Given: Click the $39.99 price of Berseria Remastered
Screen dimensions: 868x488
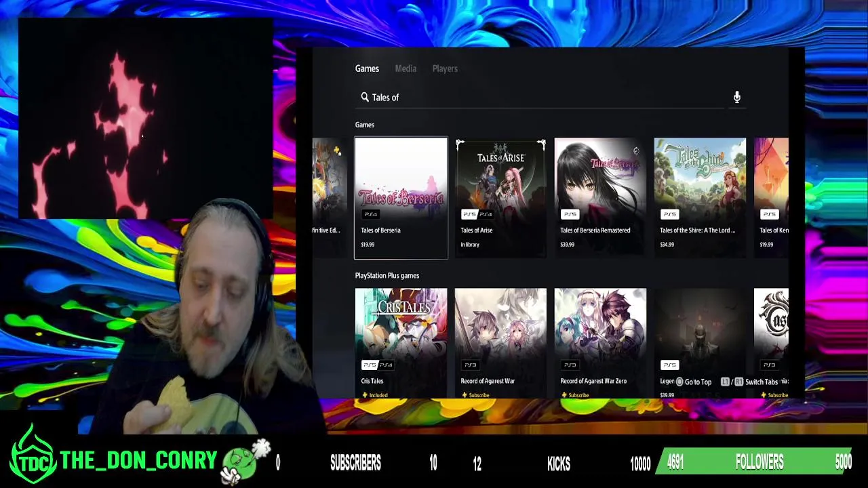Looking at the screenshot, I should 567,245.
